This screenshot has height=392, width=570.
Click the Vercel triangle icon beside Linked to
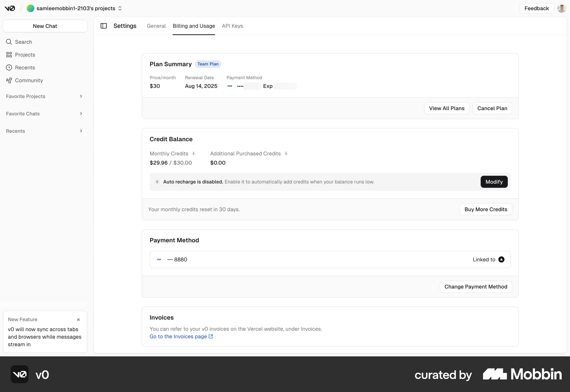(501, 259)
